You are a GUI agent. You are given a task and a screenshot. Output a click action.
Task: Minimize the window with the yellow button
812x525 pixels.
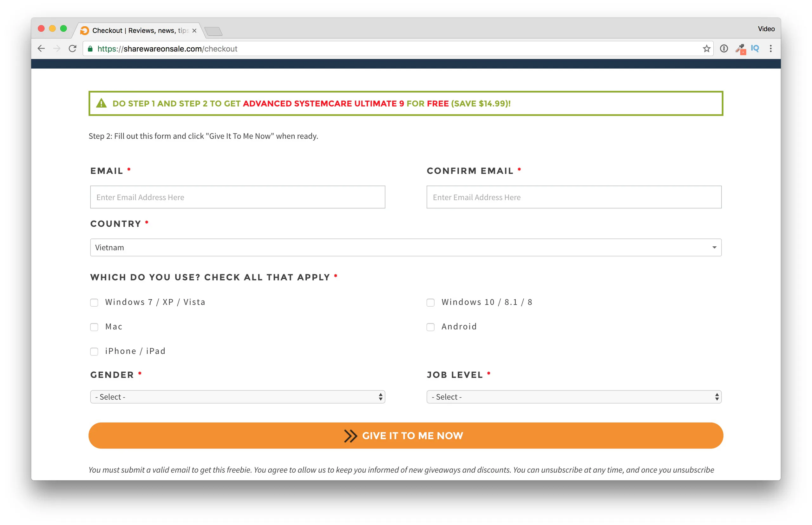point(52,29)
